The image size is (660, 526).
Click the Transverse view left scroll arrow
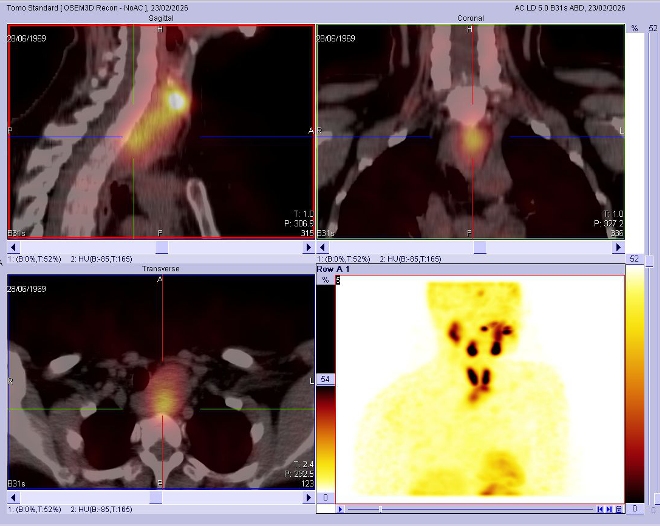click(x=13, y=497)
